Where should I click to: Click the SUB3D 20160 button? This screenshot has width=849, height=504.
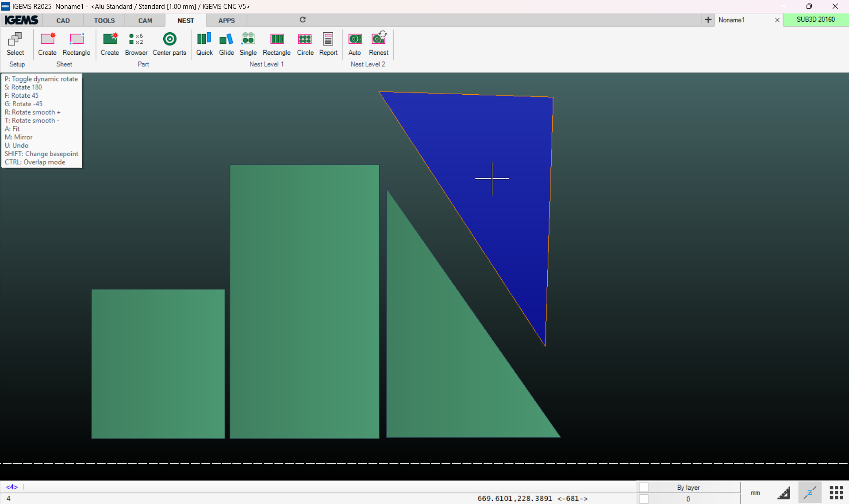click(x=815, y=19)
